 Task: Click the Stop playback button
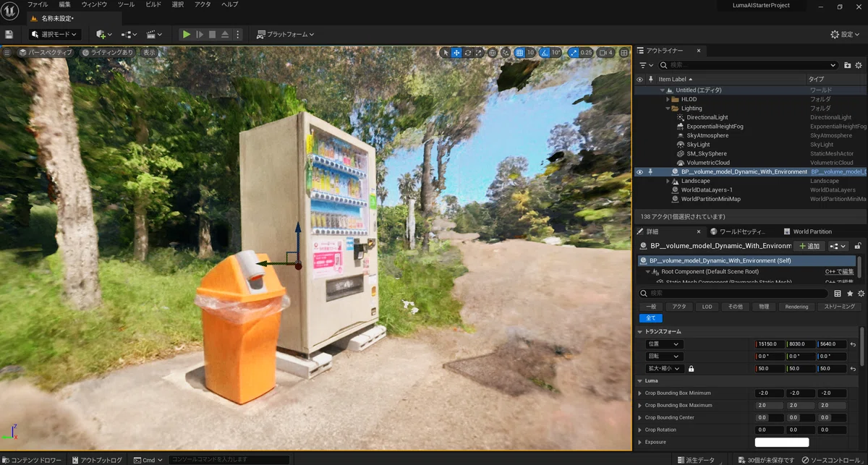pyautogui.click(x=212, y=34)
